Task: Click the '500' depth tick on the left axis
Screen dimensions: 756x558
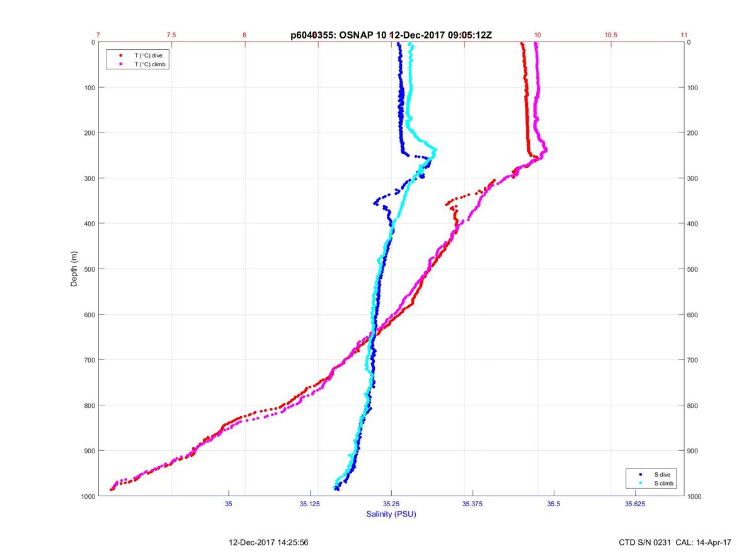Action: point(88,269)
